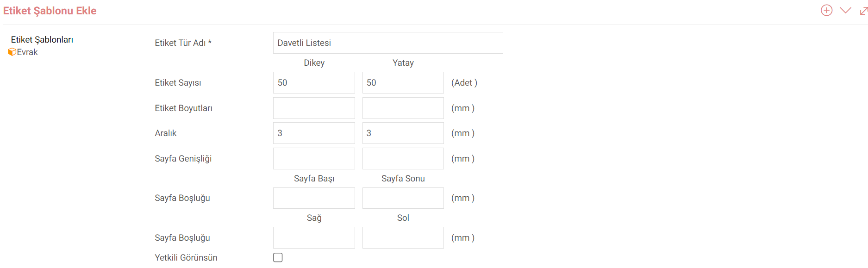The height and width of the screenshot is (268, 868).
Task: Collapse panel with the chevron down icon
Action: pyautogui.click(x=845, y=10)
